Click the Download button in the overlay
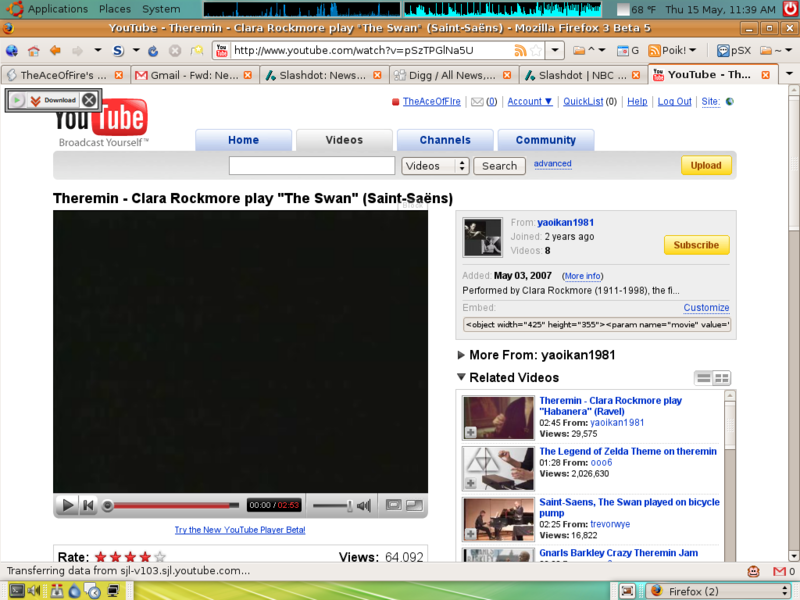The width and height of the screenshot is (800, 600). point(54,100)
